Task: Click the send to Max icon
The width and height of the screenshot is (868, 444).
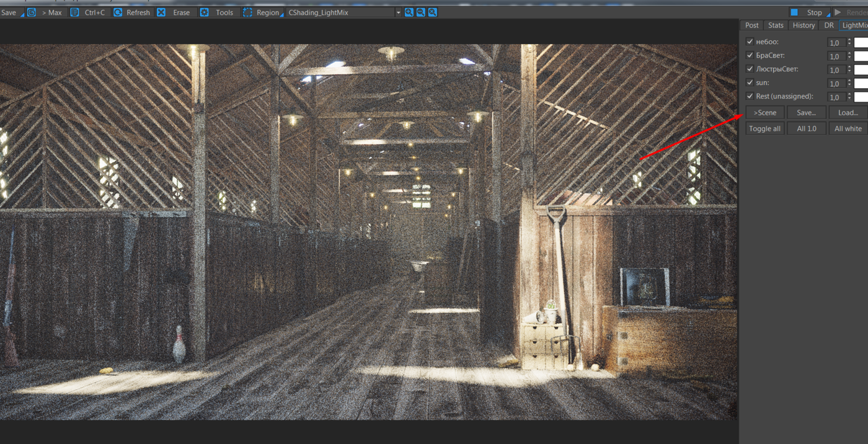Action: tap(32, 12)
